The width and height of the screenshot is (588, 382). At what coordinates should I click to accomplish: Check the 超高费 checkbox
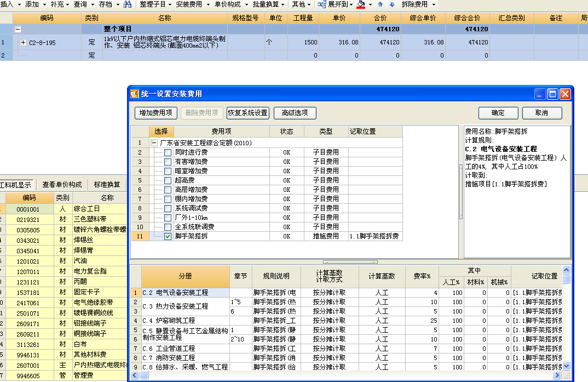click(168, 180)
